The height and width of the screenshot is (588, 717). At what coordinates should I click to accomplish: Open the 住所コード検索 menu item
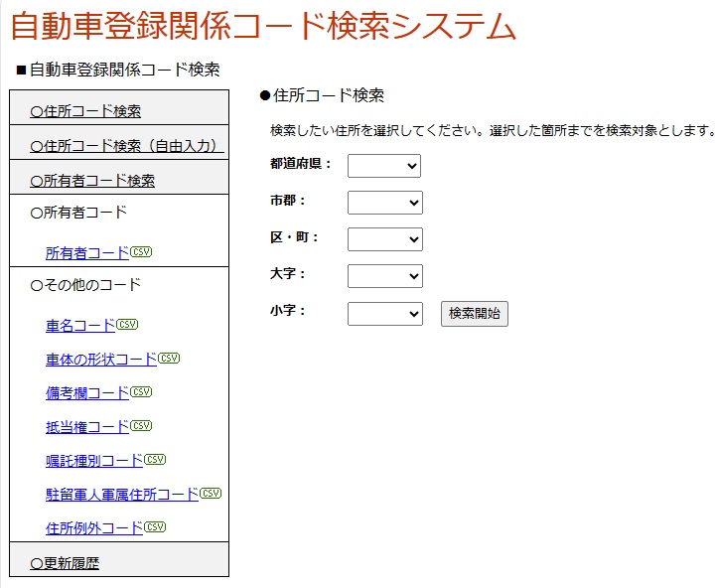pos(86,111)
